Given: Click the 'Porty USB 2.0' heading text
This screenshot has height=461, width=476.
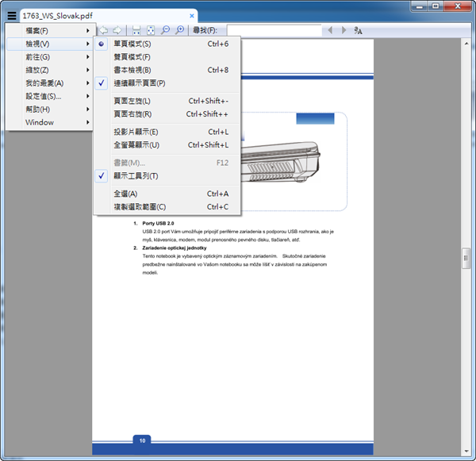Looking at the screenshot, I should 158,223.
